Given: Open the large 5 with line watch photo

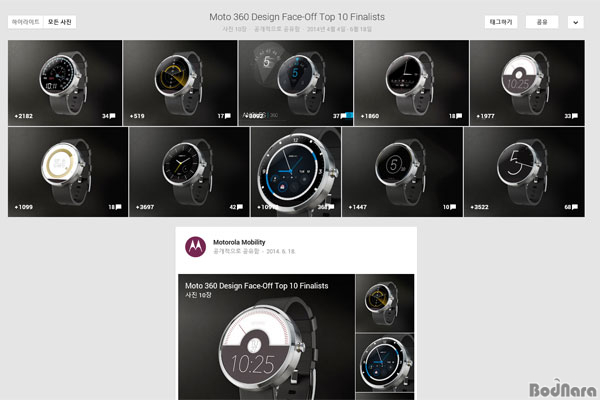Looking at the screenshot, I should pyautogui.click(x=524, y=172).
